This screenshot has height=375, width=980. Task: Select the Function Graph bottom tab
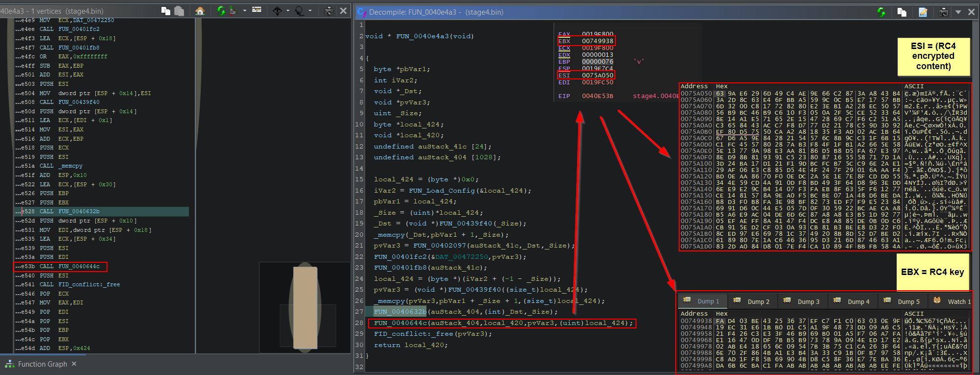pos(42,364)
